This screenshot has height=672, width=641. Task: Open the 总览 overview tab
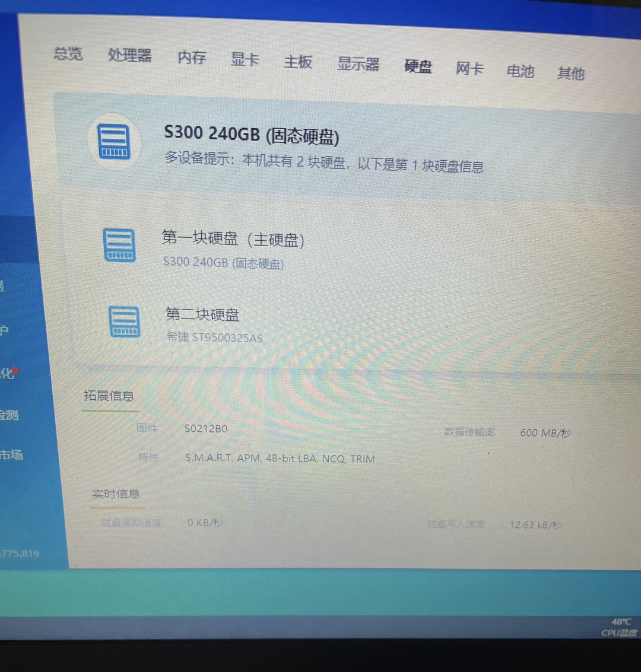[x=68, y=54]
